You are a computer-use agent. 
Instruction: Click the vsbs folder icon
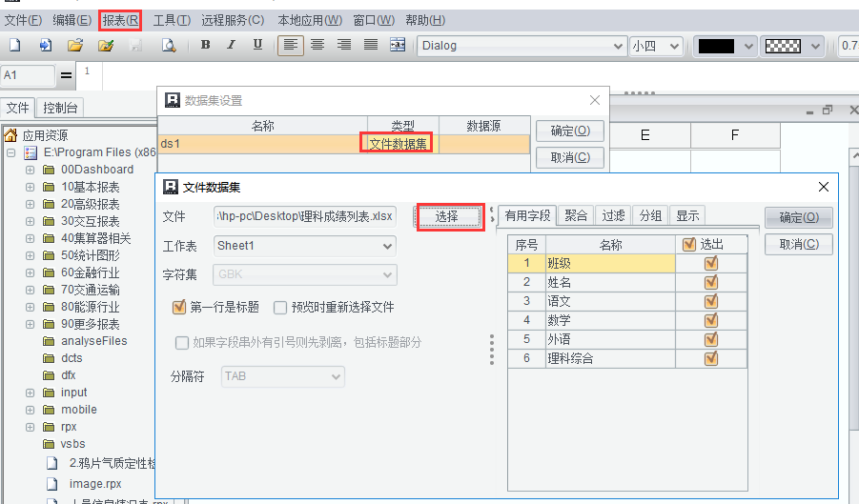(49, 444)
